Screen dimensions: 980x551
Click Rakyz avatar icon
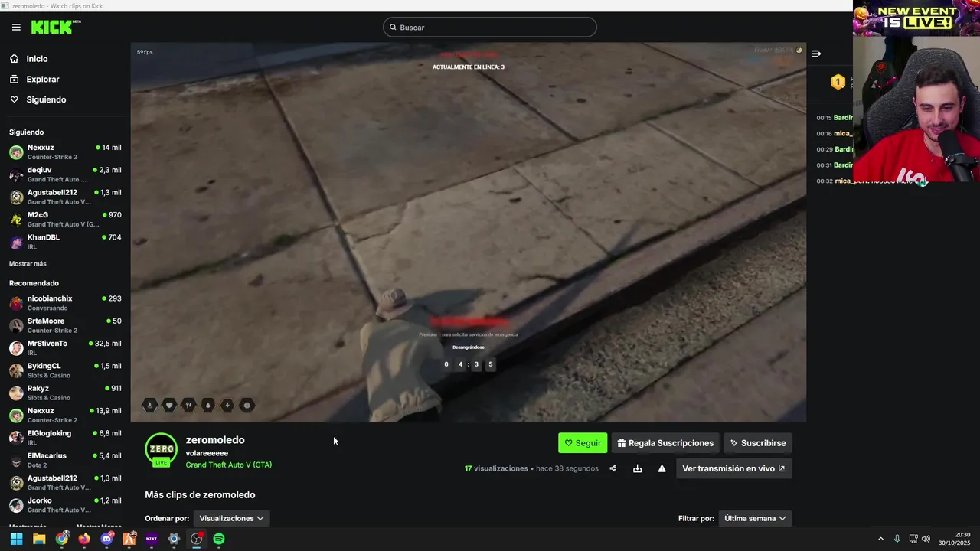(16, 393)
